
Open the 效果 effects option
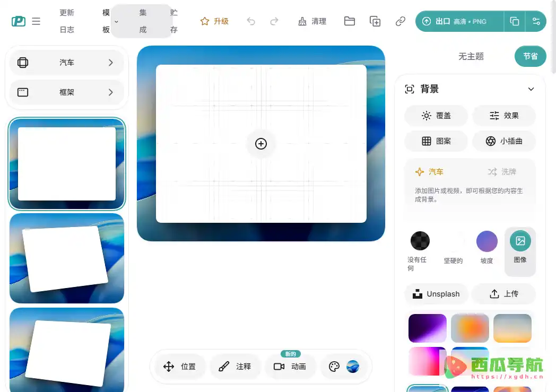click(x=504, y=116)
